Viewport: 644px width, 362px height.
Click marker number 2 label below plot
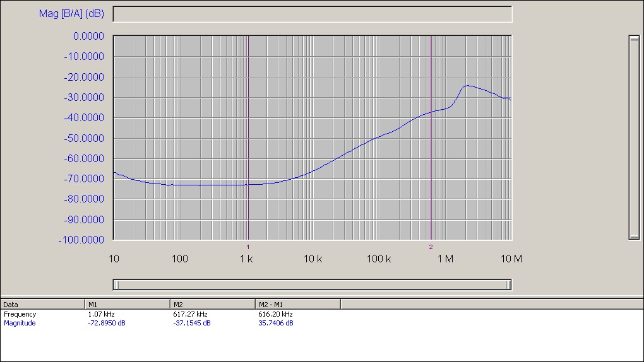[x=431, y=247]
